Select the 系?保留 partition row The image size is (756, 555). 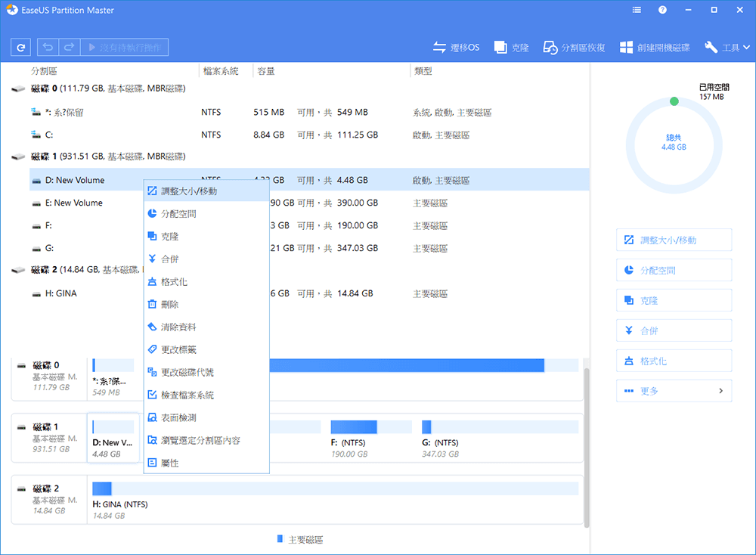click(x=309, y=113)
